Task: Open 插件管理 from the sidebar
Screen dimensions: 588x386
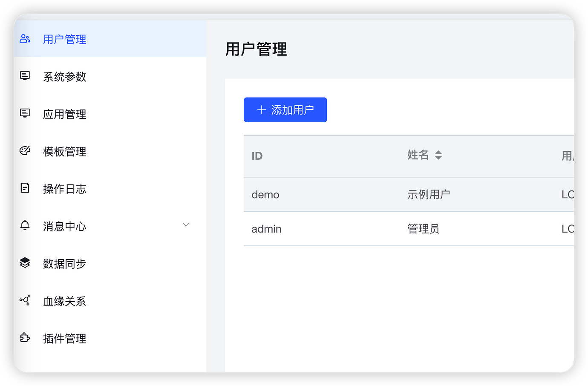Action: point(65,339)
